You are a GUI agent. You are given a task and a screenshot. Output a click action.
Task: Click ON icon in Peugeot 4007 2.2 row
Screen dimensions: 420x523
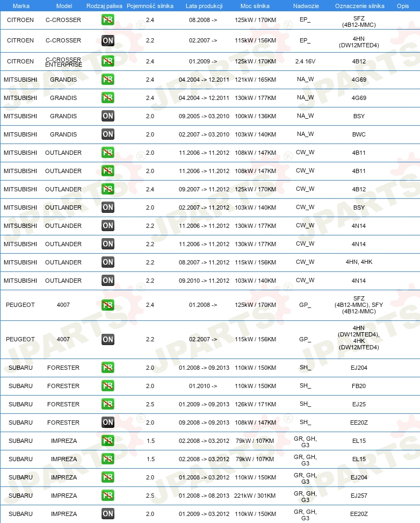click(107, 339)
